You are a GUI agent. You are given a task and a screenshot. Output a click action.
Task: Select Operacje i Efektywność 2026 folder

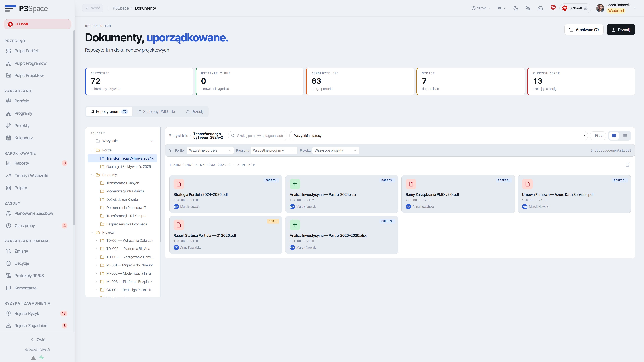click(123, 167)
